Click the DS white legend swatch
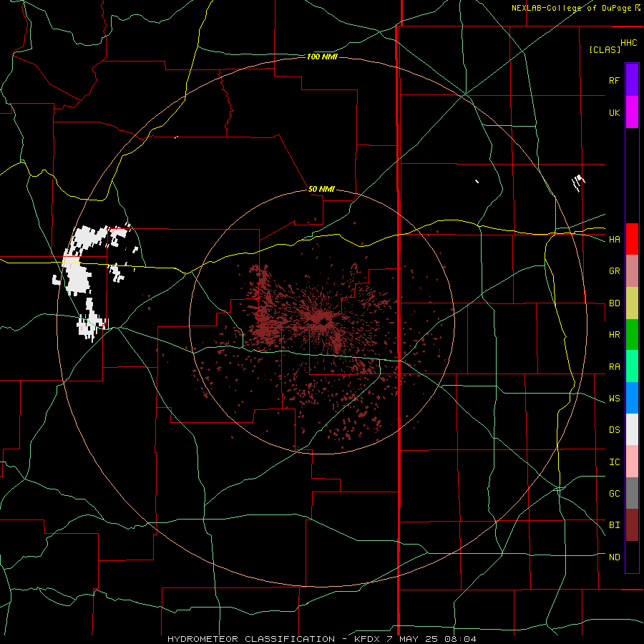 tap(632, 429)
